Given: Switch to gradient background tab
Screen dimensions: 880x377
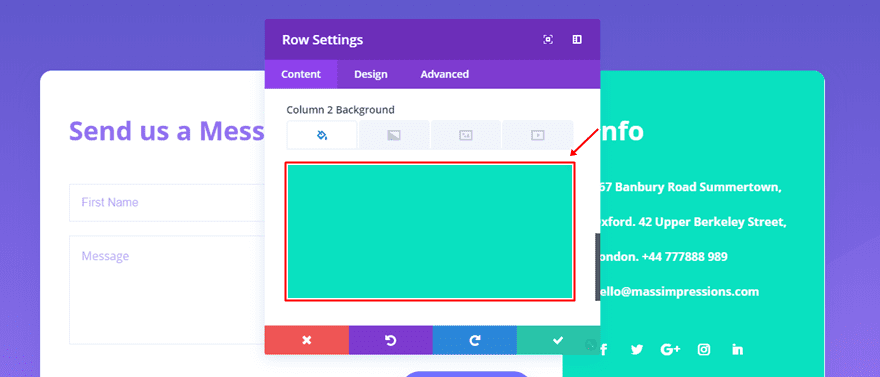Looking at the screenshot, I should (x=394, y=135).
